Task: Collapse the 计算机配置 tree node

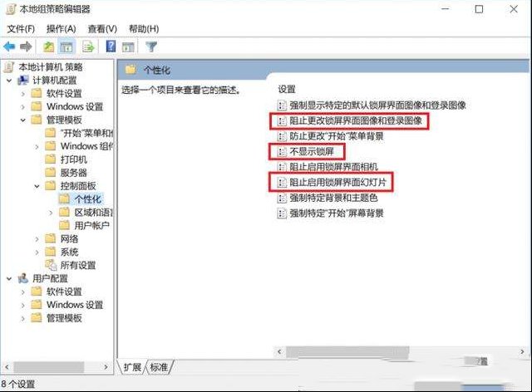Action: (x=9, y=81)
